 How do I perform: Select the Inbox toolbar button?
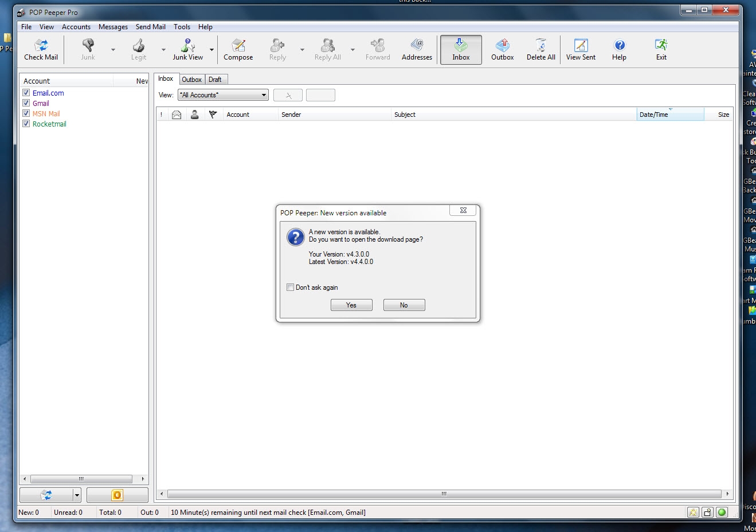tap(461, 50)
